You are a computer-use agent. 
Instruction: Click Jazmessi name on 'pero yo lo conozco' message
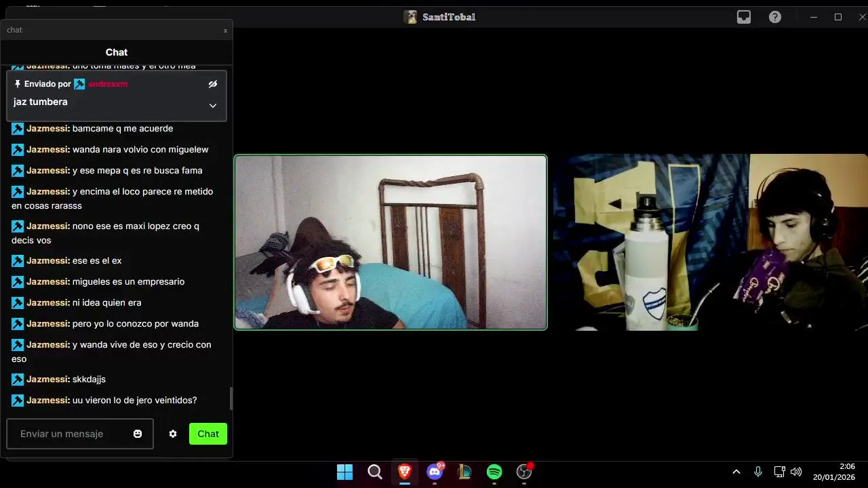click(x=48, y=324)
